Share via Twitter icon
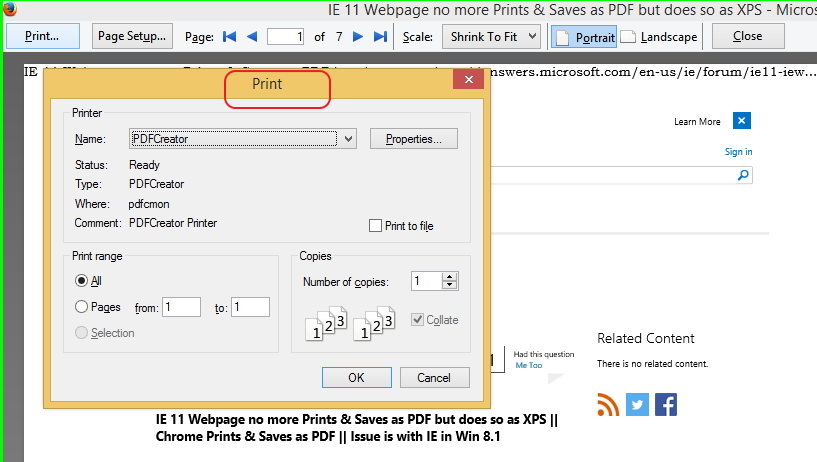Viewport: 817px width, 462px height. tap(637, 405)
